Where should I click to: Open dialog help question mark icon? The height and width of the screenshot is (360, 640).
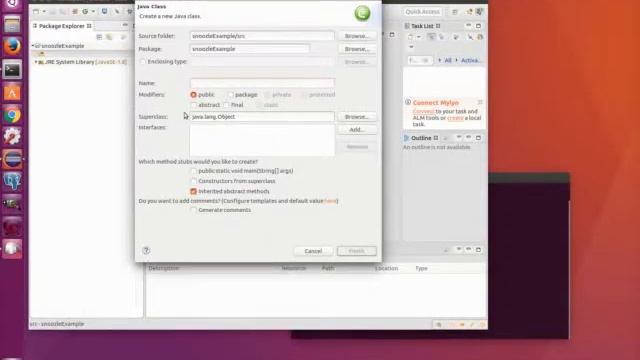[146, 251]
